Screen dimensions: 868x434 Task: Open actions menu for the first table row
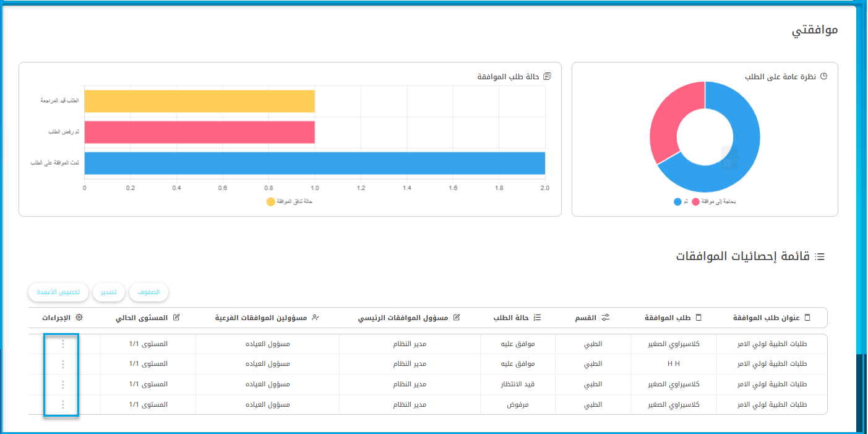tap(62, 344)
